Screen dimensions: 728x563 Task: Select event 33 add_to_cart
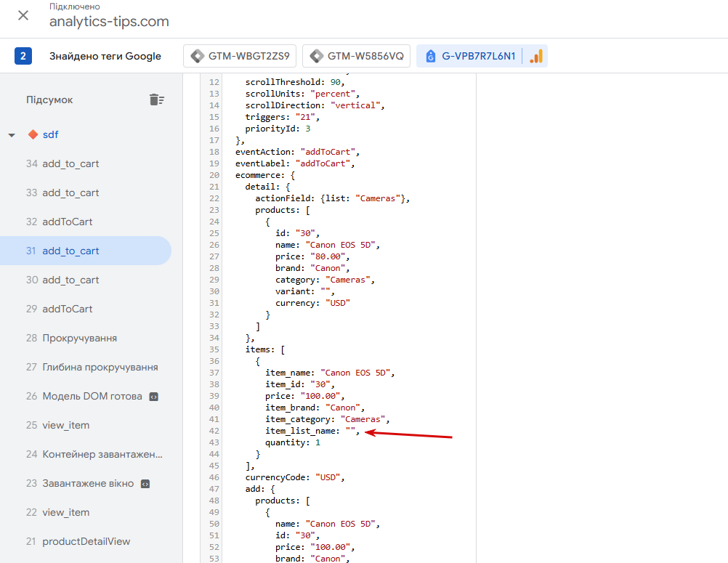pos(86,193)
